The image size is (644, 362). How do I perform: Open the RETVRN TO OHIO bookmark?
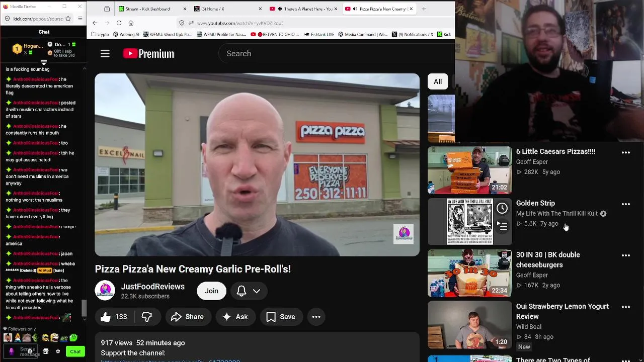[x=275, y=34]
